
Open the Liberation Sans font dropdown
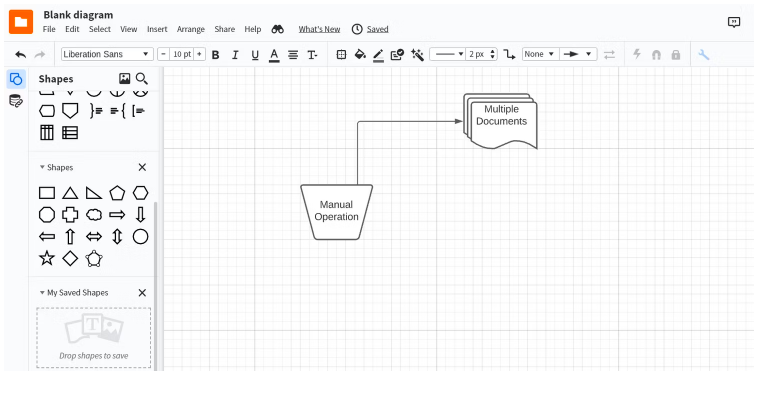pos(107,54)
